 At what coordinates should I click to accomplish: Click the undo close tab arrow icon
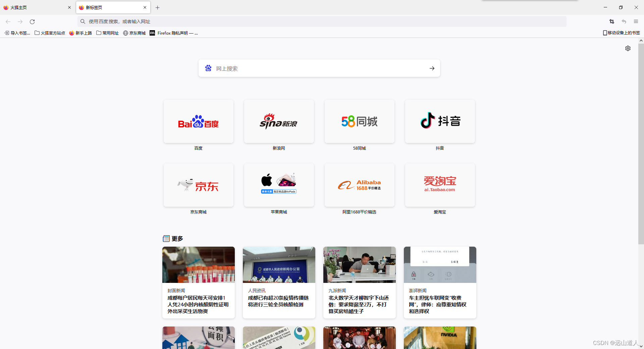click(624, 21)
